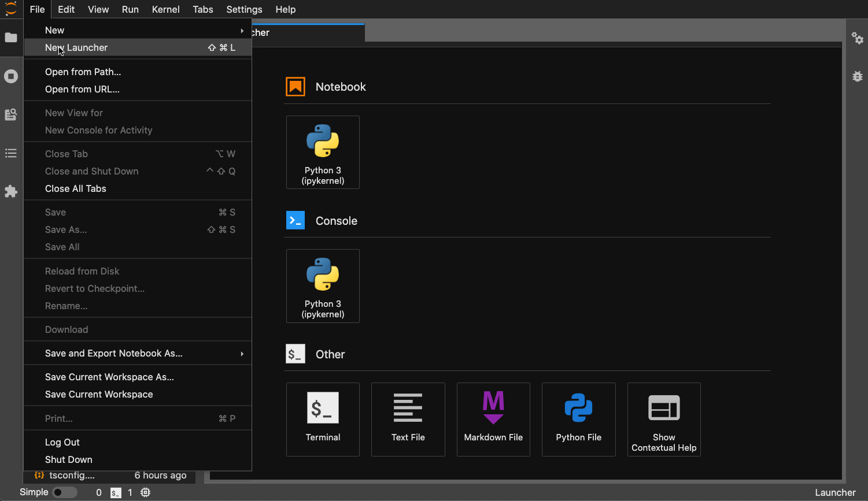
Task: Open the Settings menu
Action: point(244,9)
